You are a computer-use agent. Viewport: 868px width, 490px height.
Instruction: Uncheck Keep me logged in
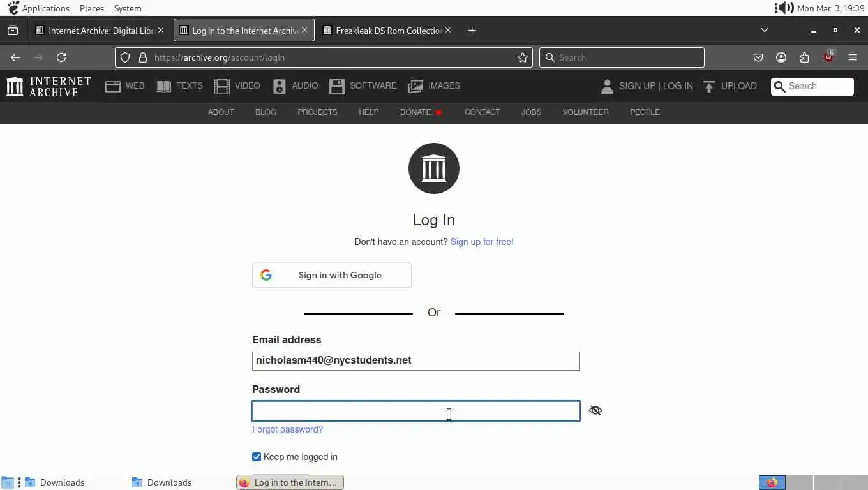[257, 457]
